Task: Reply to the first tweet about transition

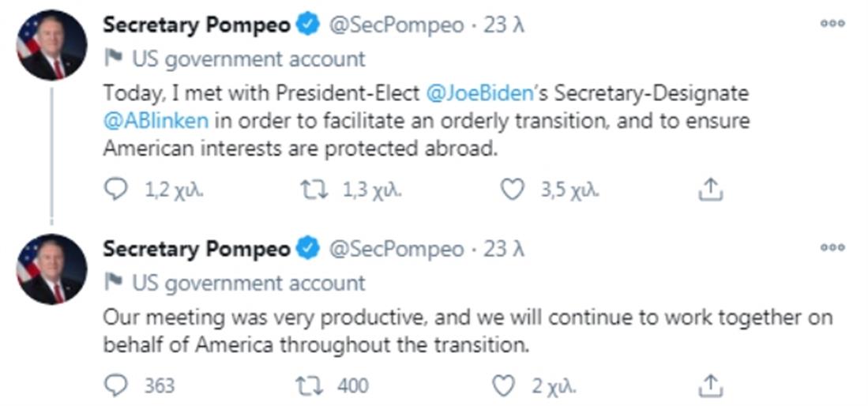Action: point(116,190)
